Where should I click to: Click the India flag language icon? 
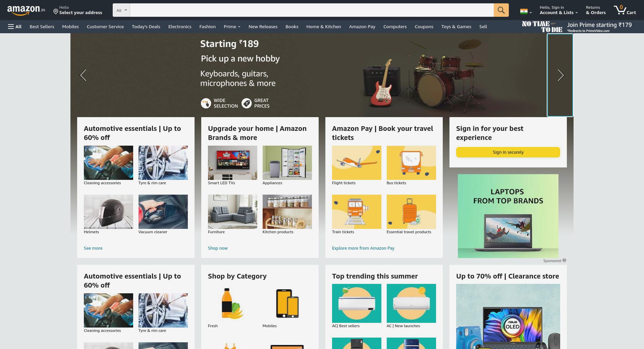click(x=524, y=11)
